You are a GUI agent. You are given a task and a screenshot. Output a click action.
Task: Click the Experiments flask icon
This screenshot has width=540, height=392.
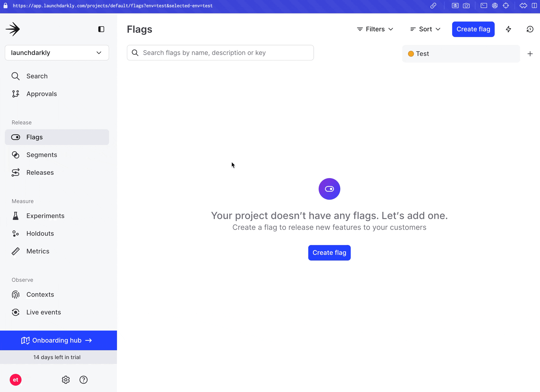(16, 216)
